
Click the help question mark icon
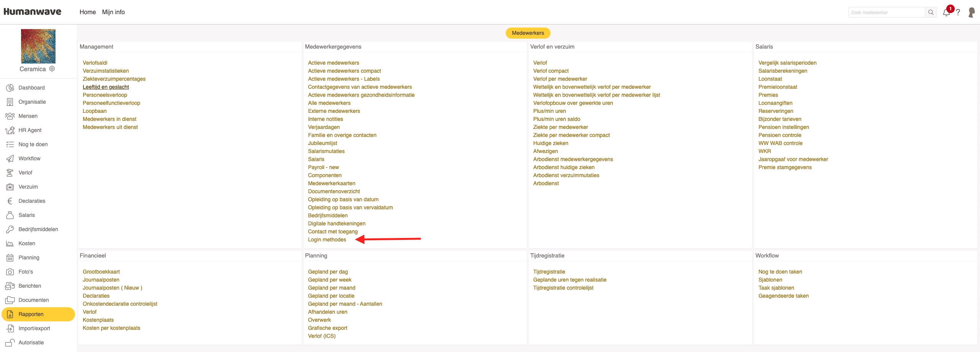click(958, 12)
